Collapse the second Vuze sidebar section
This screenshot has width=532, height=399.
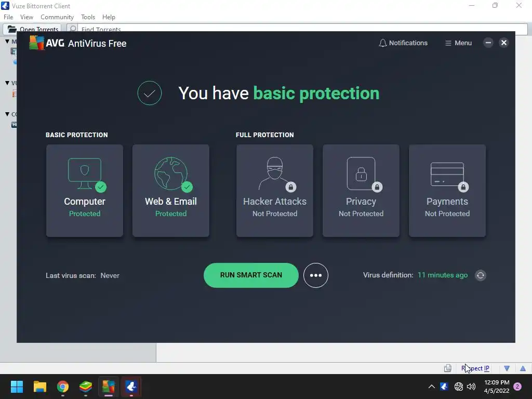point(7,83)
